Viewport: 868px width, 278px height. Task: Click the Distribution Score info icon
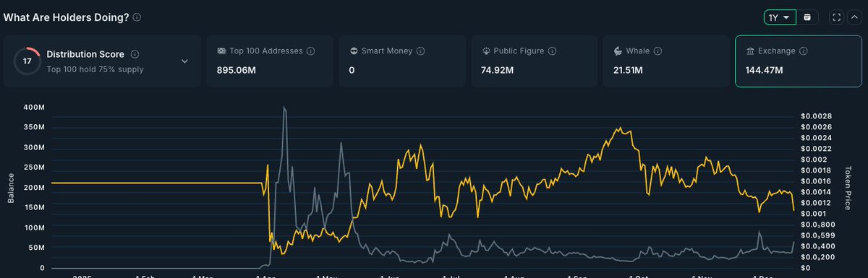pyautogui.click(x=135, y=54)
